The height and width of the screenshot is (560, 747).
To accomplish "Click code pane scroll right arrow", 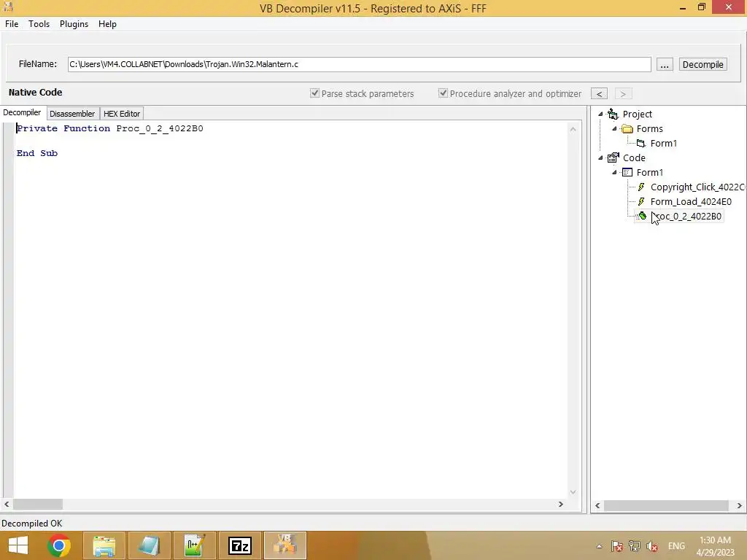I will [561, 505].
